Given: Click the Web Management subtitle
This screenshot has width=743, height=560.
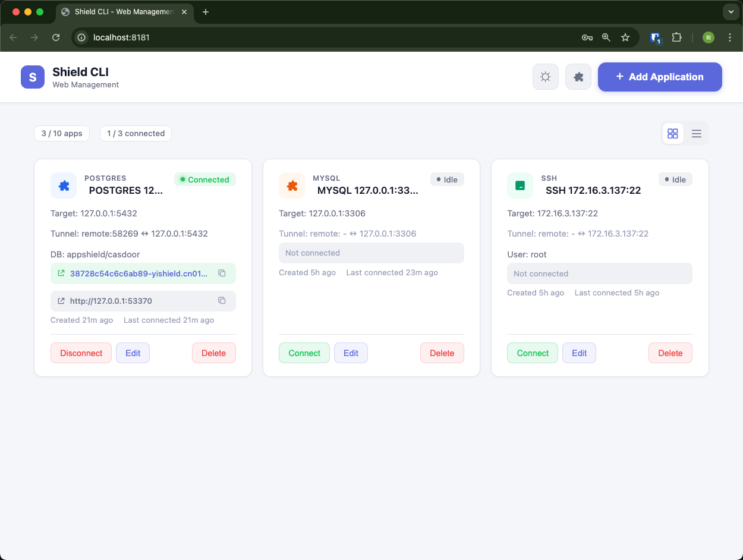Looking at the screenshot, I should pos(86,85).
